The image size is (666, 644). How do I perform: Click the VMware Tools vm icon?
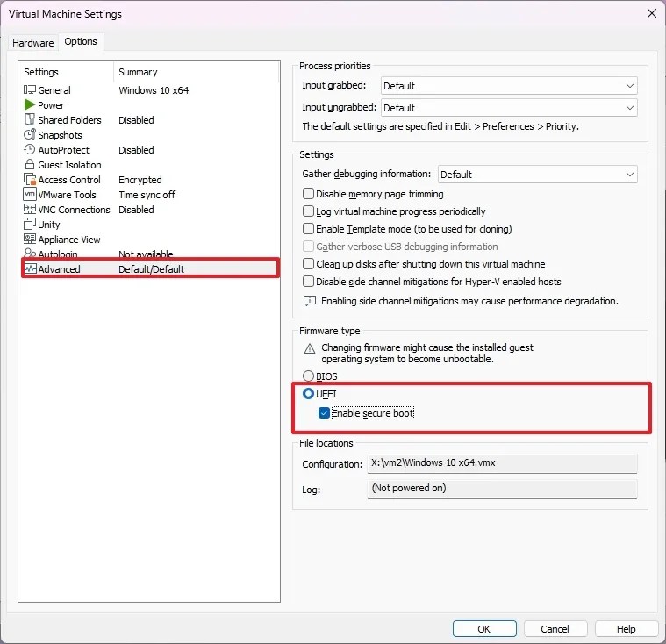[x=30, y=194]
